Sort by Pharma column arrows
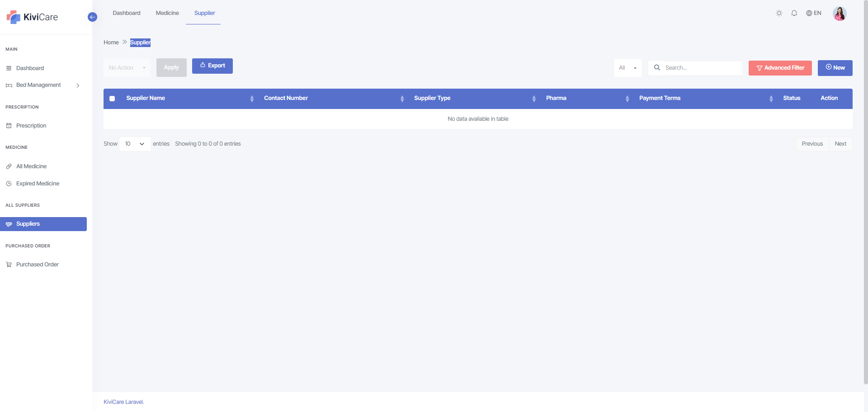Viewport: 868px width, 412px height. (x=627, y=99)
